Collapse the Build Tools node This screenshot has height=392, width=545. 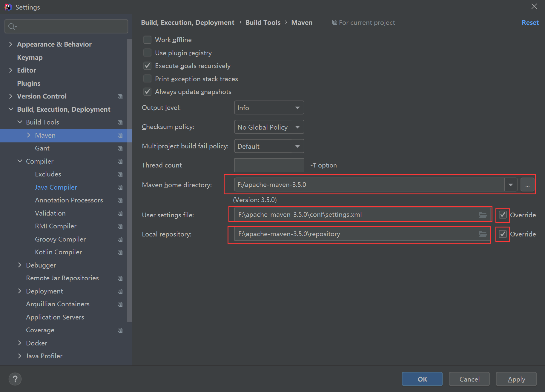20,122
